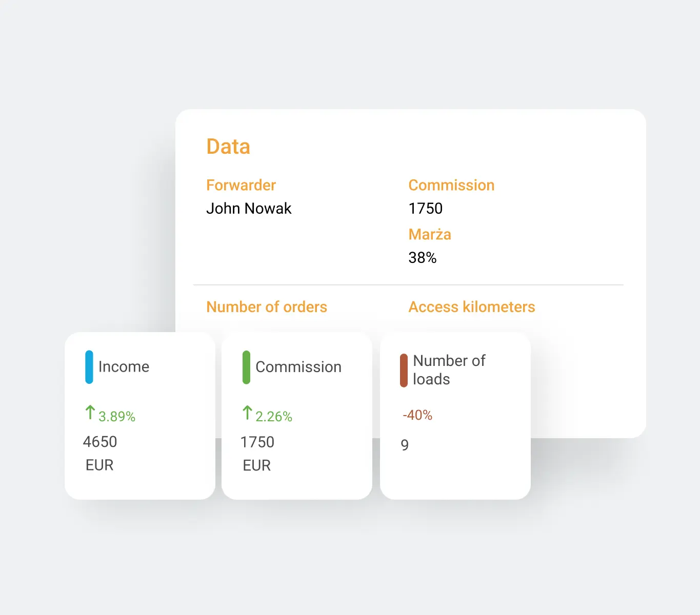Click the green Commission color bar
Screen dimensions: 700x615
coord(246,367)
